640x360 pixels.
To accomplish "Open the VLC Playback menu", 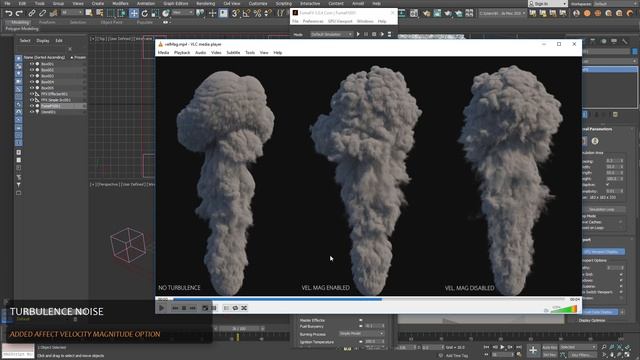I will click(x=182, y=53).
